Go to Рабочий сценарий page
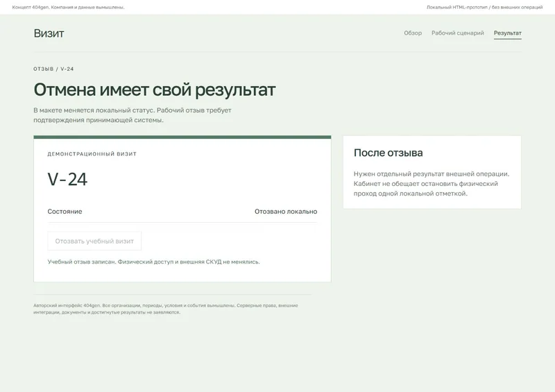This screenshot has height=392, width=555. click(457, 33)
